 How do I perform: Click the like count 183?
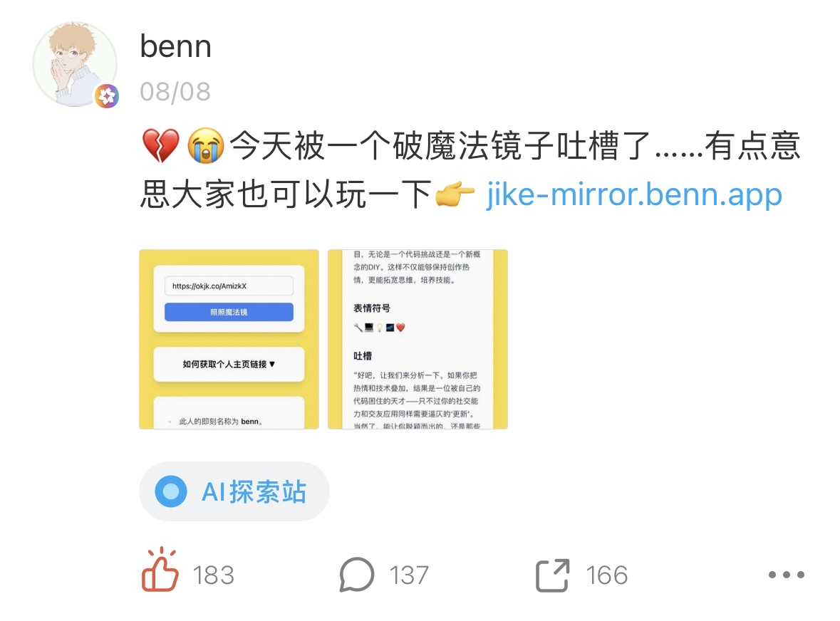click(x=214, y=575)
